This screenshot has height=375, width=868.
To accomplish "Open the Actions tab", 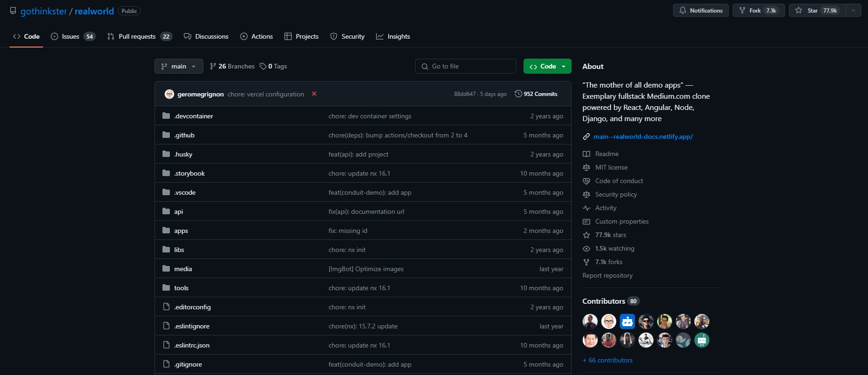I will (256, 36).
